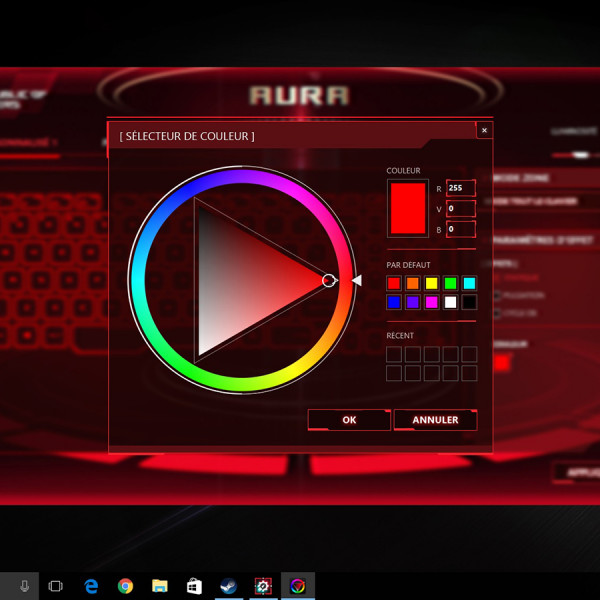Click the Cortana microphone icon

tap(24, 586)
